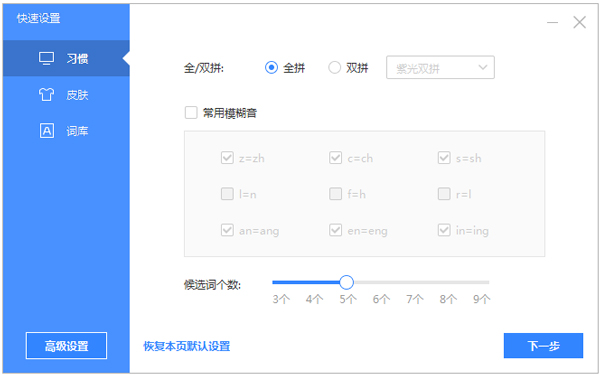Screen dimensions: 600x375
Task: Toggle the en=eng fuzzy checkbox
Action: click(x=336, y=230)
